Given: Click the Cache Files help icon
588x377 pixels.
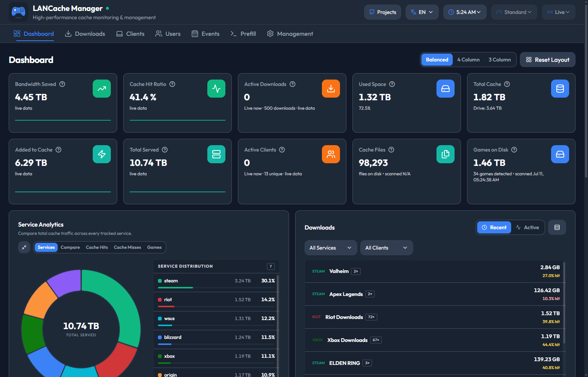Looking at the screenshot, I should pyautogui.click(x=391, y=150).
